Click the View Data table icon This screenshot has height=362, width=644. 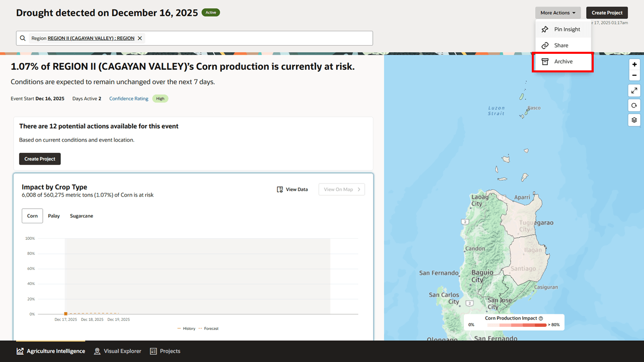[x=280, y=190]
